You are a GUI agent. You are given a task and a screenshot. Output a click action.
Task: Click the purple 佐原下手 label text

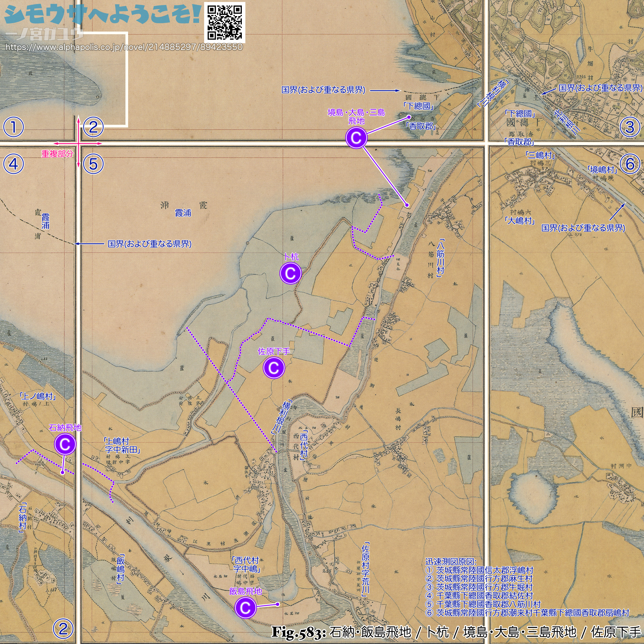[x=274, y=351]
